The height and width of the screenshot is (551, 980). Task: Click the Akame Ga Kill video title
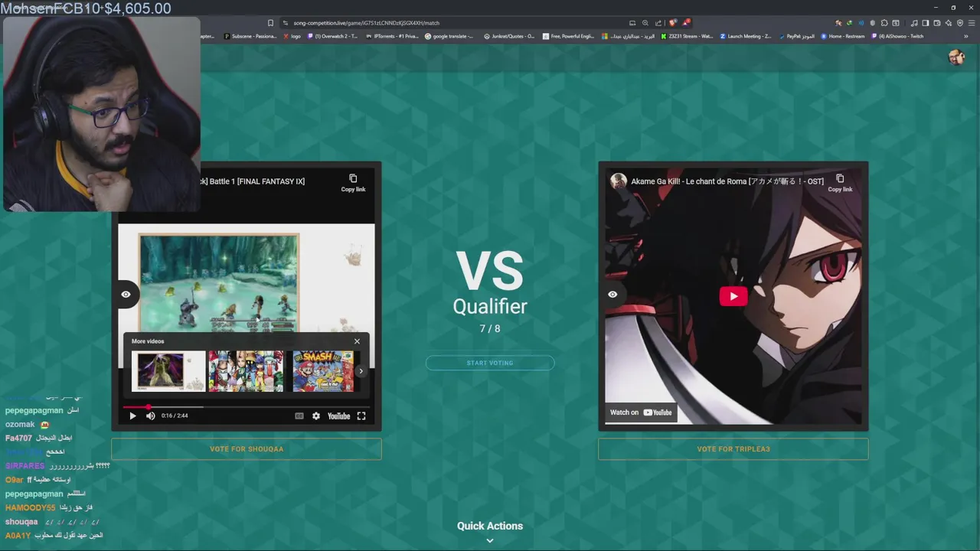727,181
